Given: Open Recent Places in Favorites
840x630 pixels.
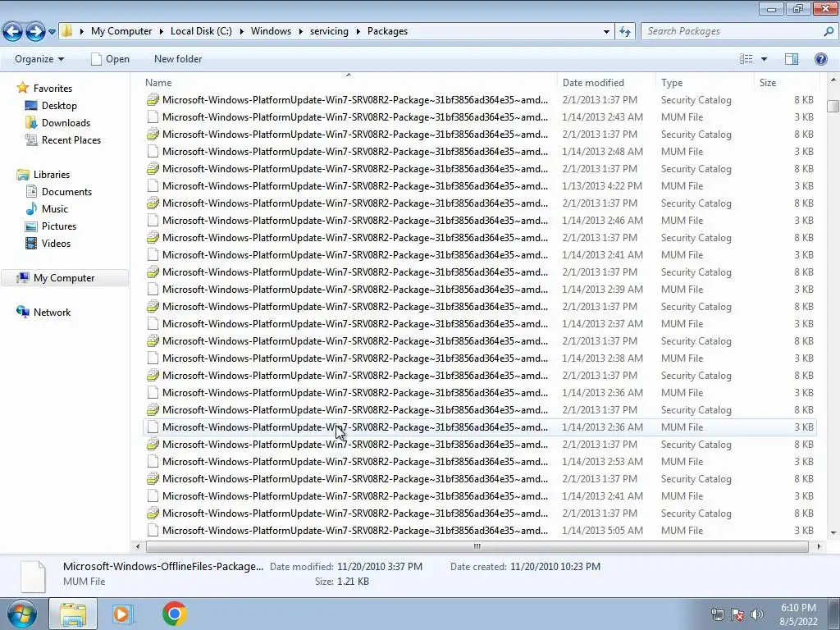Looking at the screenshot, I should click(71, 139).
